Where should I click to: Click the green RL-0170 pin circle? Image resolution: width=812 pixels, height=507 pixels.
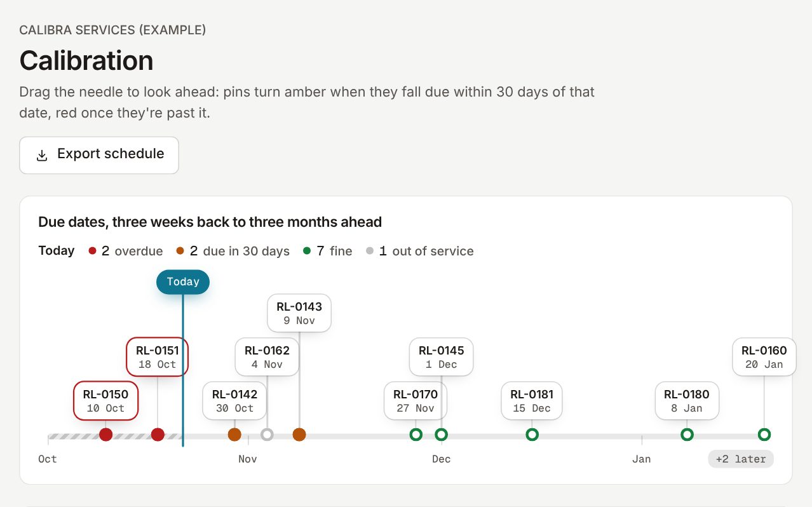coord(416,435)
